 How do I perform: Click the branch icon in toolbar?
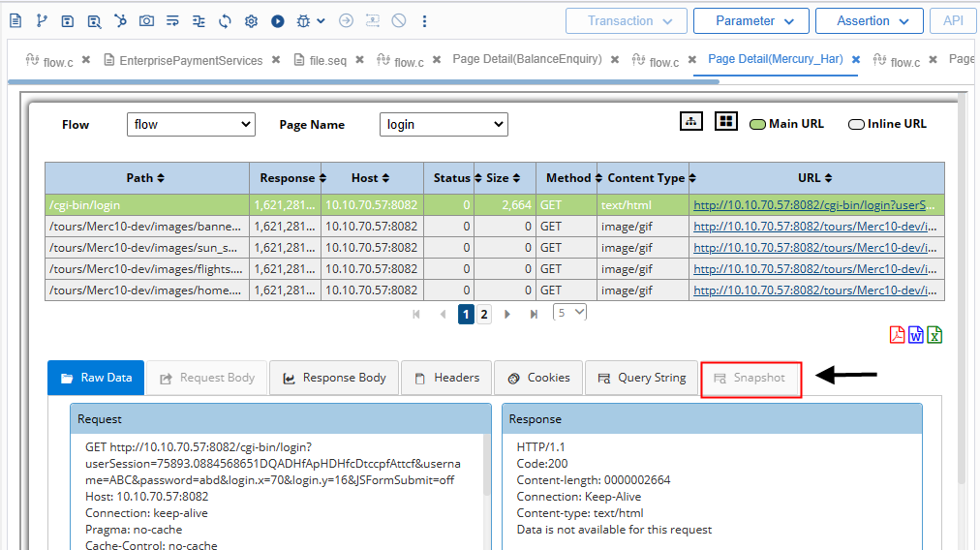42,20
